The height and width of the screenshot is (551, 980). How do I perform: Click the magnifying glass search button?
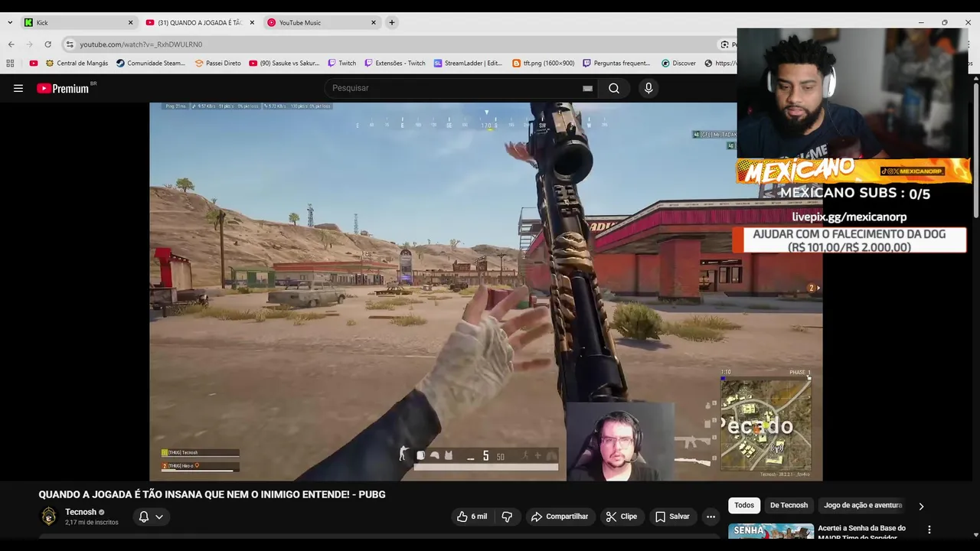(614, 88)
